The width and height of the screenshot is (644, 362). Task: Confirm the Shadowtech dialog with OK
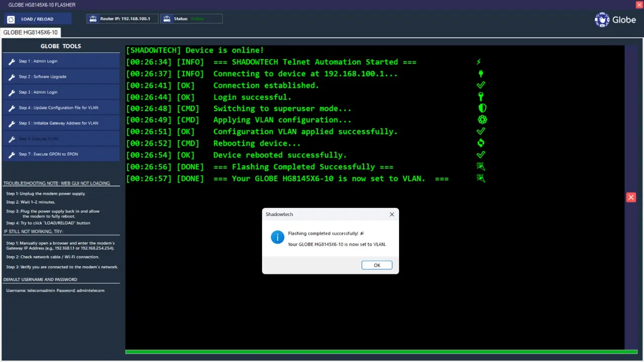point(377,265)
